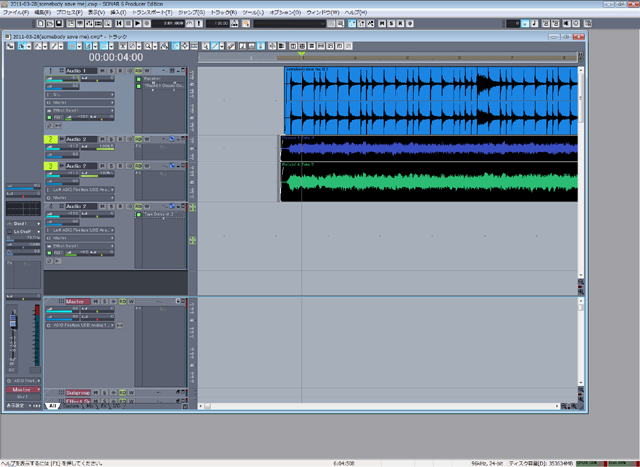Solo track 3
Screen dimensions: 640x467
click(111, 166)
